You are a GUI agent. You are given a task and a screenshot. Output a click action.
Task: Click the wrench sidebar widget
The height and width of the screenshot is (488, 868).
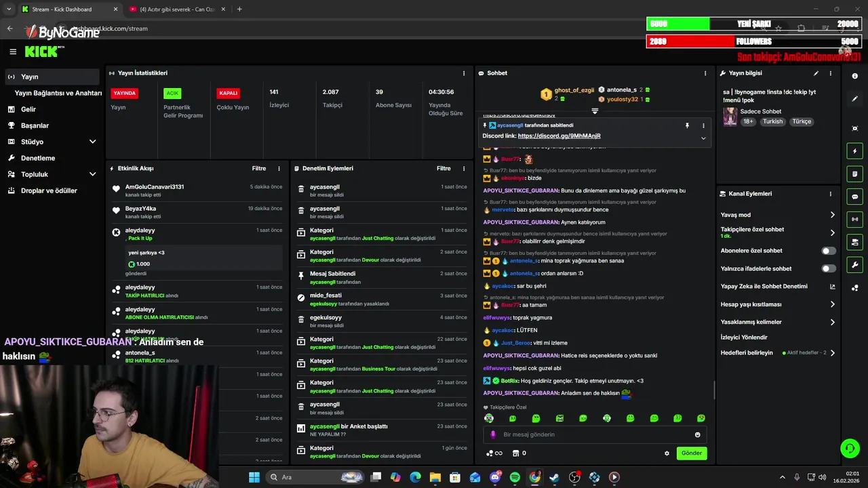point(855,265)
